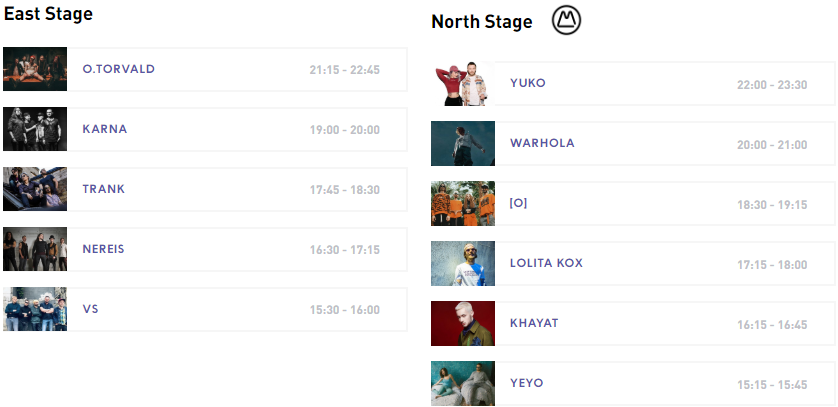
Task: Open the WARHOLA artist link
Action: (542, 143)
